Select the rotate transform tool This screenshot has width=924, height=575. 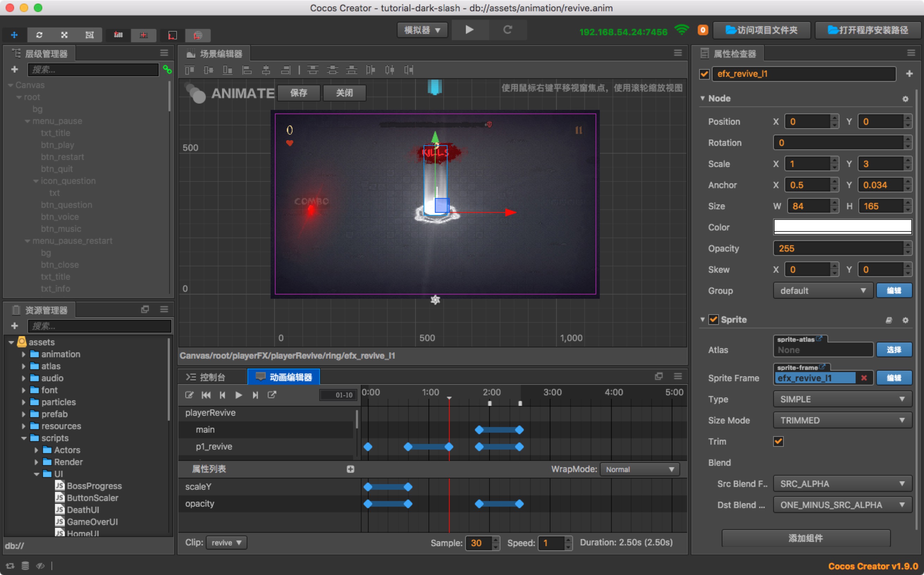click(39, 35)
